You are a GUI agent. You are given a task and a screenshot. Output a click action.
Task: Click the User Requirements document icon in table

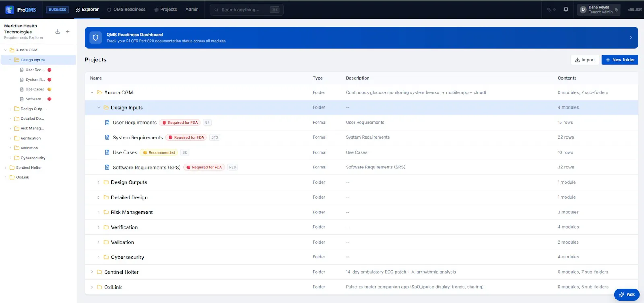point(107,123)
